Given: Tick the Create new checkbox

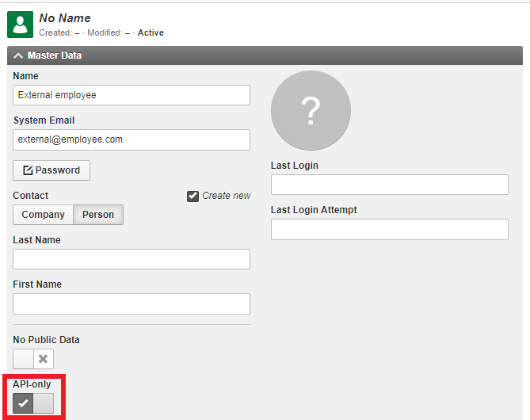Looking at the screenshot, I should pos(193,196).
